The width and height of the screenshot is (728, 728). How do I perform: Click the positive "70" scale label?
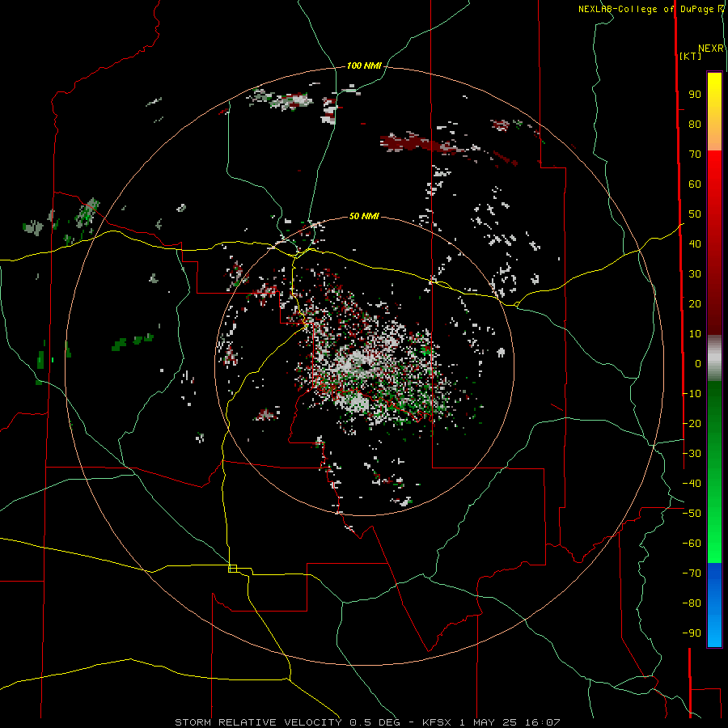click(695, 154)
